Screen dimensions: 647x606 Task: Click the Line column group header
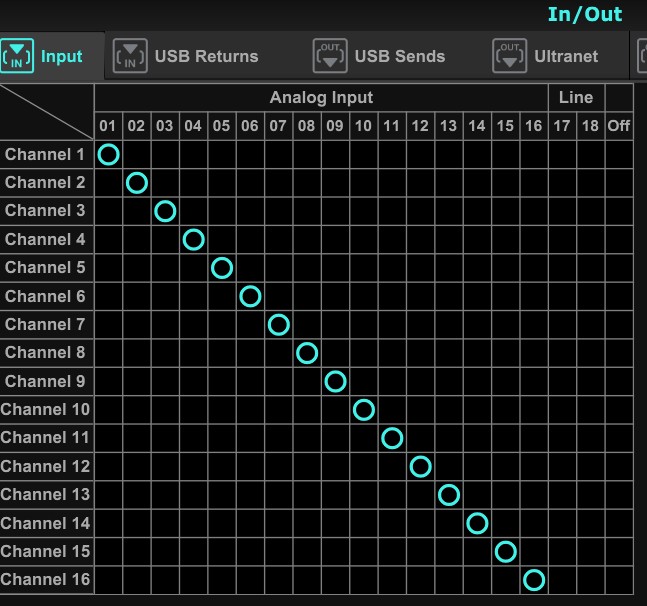(x=576, y=97)
